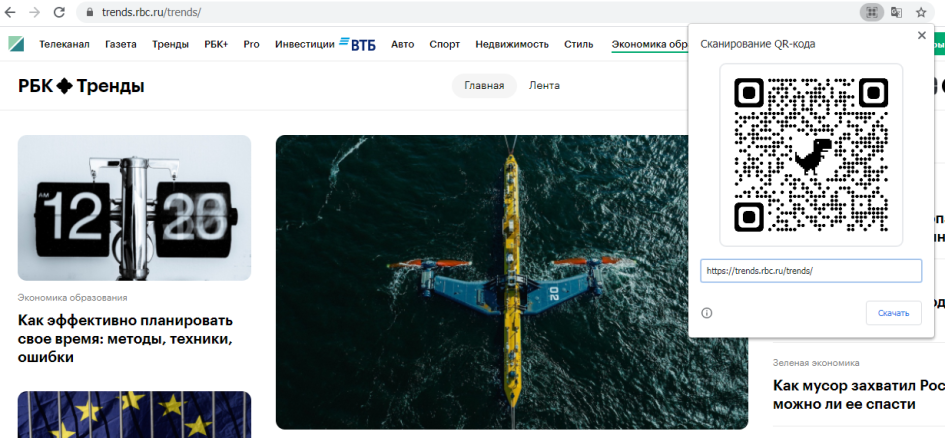This screenshot has height=438, width=945.
Task: Open the VTB logo link
Action: (357, 43)
